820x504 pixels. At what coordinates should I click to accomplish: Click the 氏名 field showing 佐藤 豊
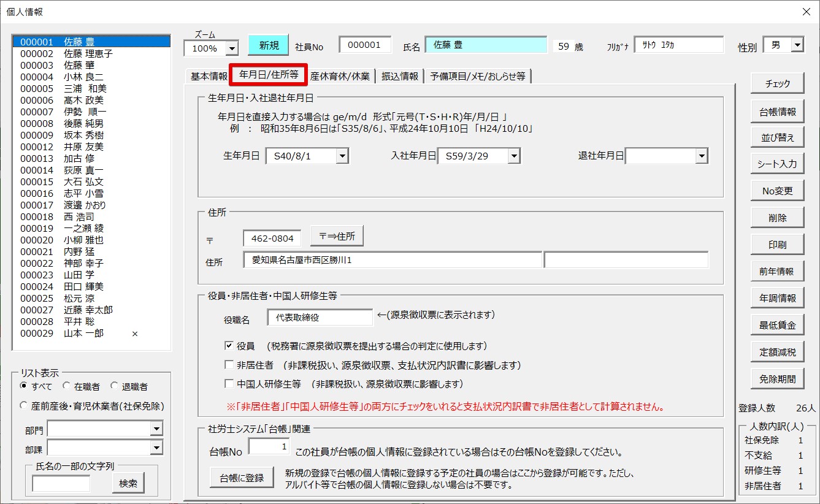point(486,45)
